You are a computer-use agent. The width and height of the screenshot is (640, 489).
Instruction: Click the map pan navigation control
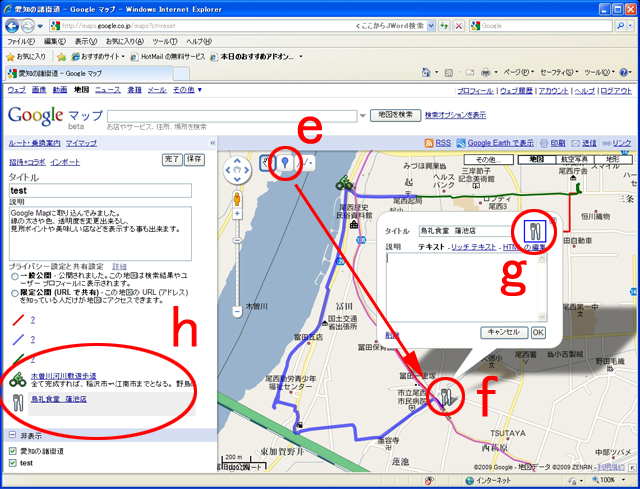(x=237, y=170)
